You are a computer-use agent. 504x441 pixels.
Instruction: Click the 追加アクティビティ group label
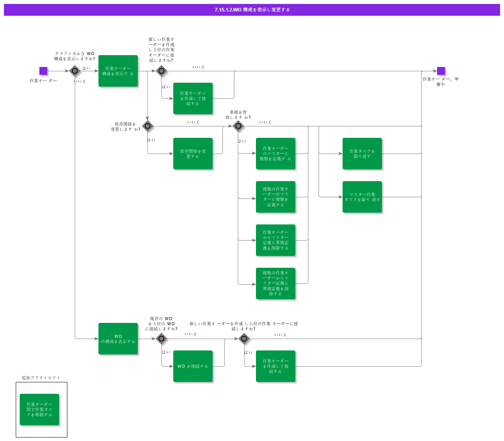pyautogui.click(x=41, y=378)
